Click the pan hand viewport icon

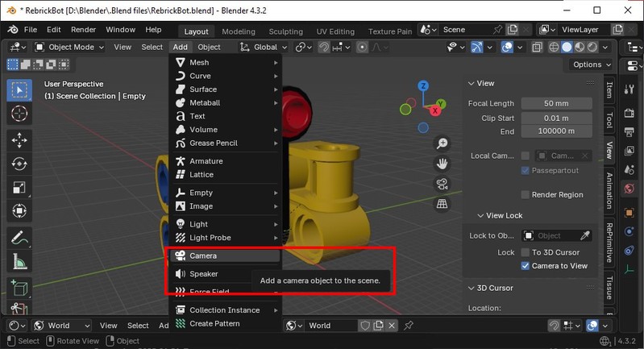point(442,164)
